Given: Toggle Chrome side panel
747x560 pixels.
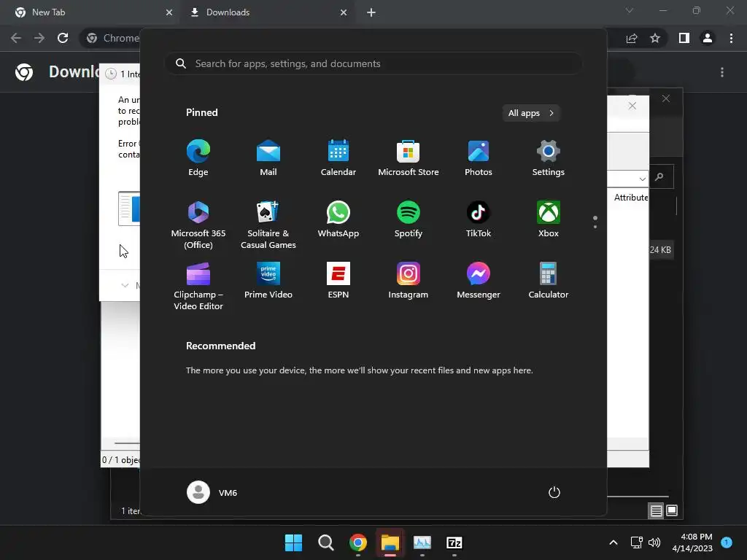Looking at the screenshot, I should point(684,38).
